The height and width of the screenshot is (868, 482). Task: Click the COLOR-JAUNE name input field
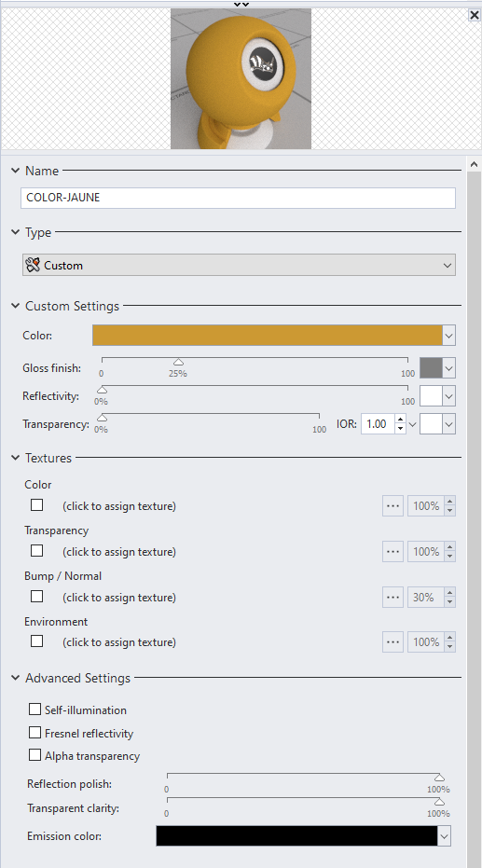238,198
